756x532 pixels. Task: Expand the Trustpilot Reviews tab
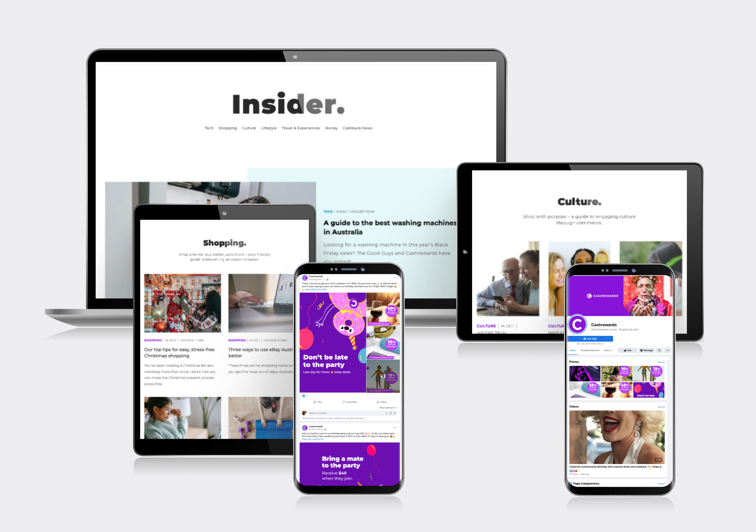click(x=590, y=350)
